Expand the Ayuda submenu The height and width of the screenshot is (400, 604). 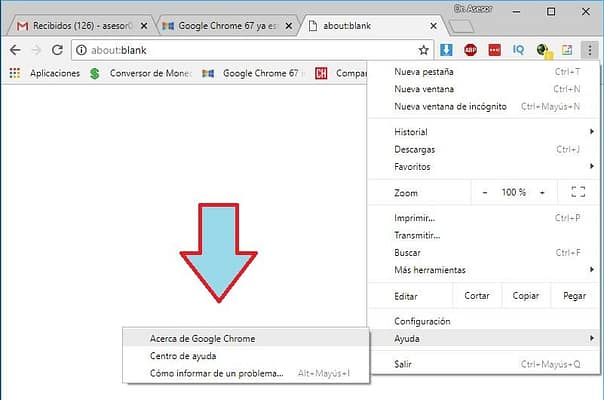pyautogui.click(x=484, y=338)
